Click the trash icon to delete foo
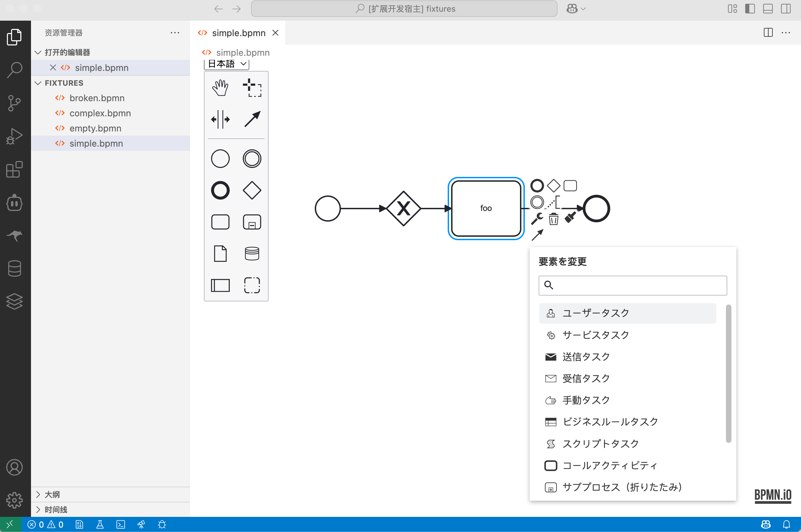 click(553, 219)
